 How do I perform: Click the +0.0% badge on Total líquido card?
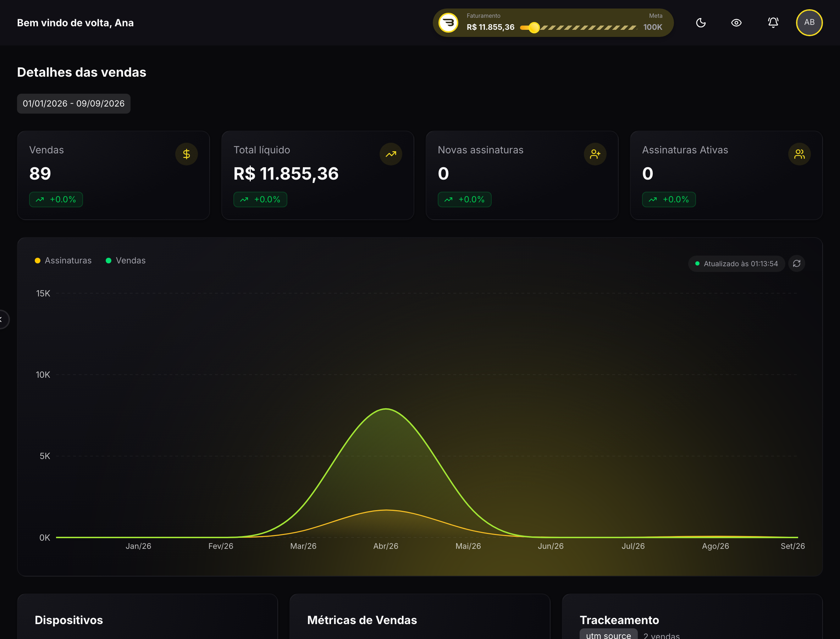[260, 199]
